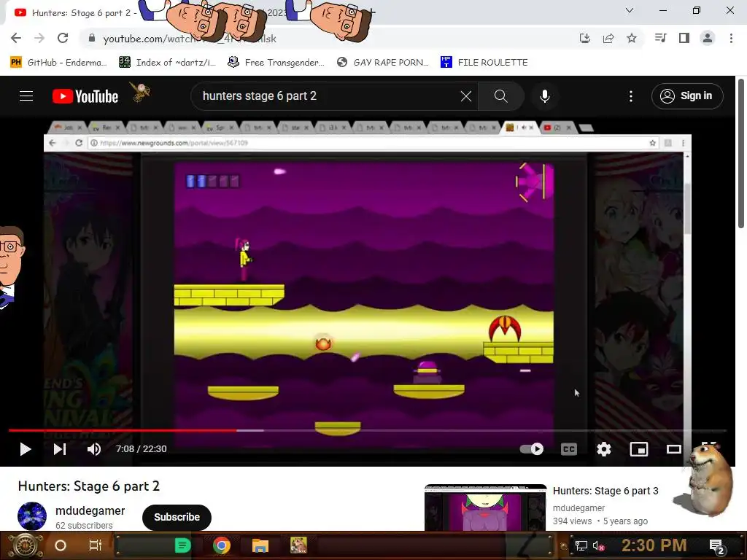Open FILE ROULETTE bookmark
This screenshot has height=560, width=747.
[x=484, y=63]
